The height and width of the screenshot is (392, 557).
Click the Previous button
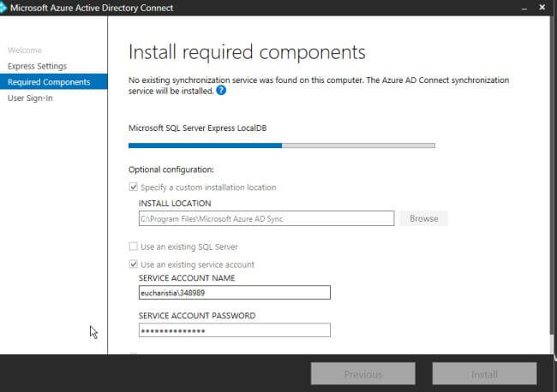pos(363,374)
